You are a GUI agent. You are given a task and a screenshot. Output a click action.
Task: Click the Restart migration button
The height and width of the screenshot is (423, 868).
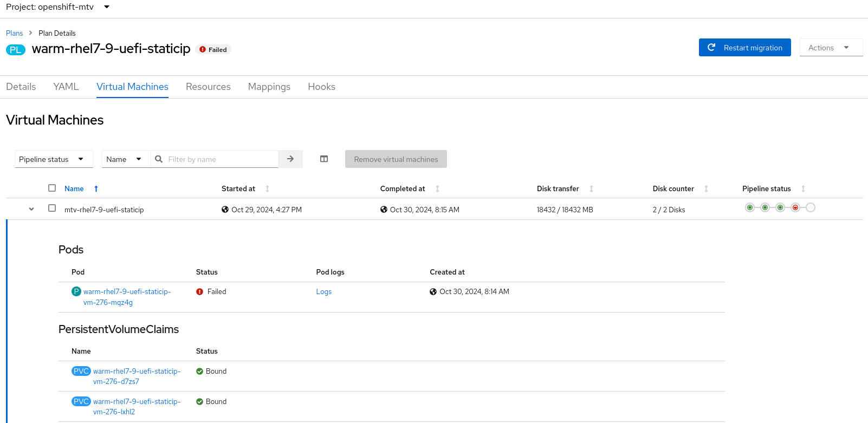pyautogui.click(x=744, y=48)
